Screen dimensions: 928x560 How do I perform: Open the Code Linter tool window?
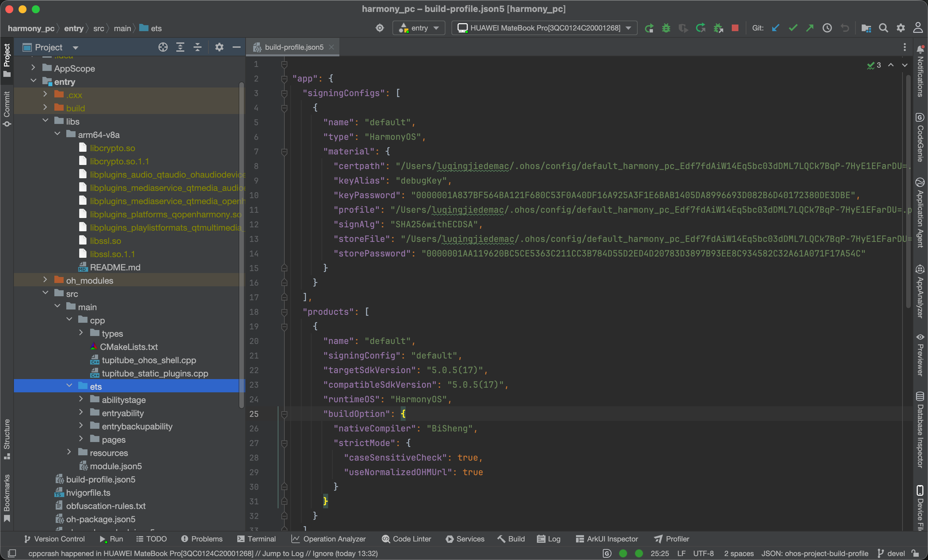(x=406, y=539)
